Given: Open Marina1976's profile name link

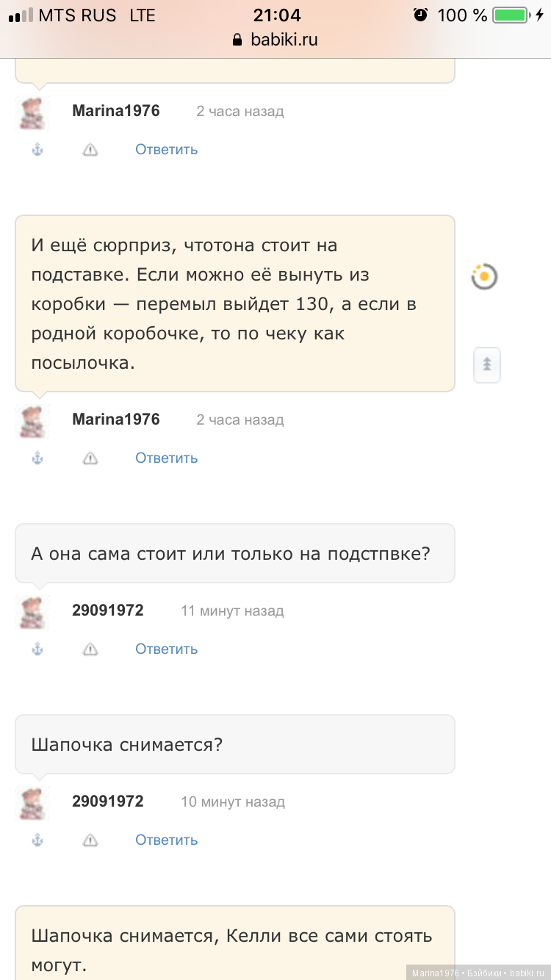Looking at the screenshot, I should (115, 110).
